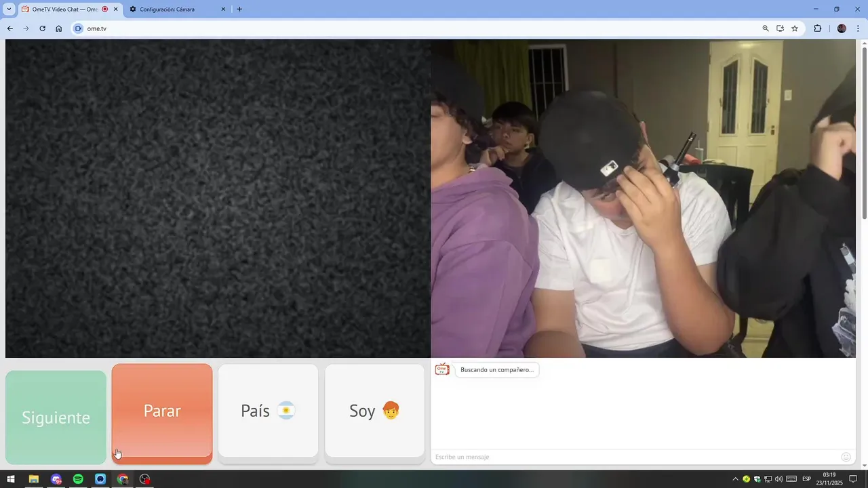This screenshot has width=868, height=488.
Task: Click the install app icon in the address bar
Action: coord(781,28)
